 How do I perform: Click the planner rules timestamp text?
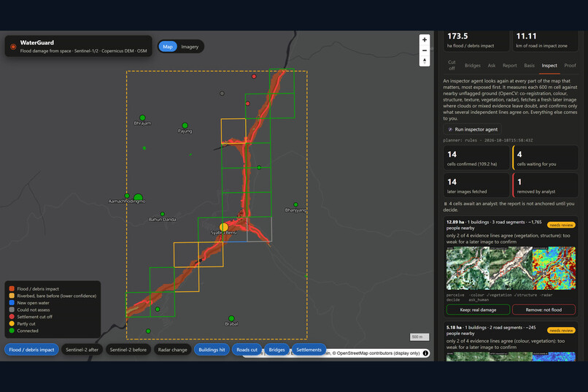(488, 140)
